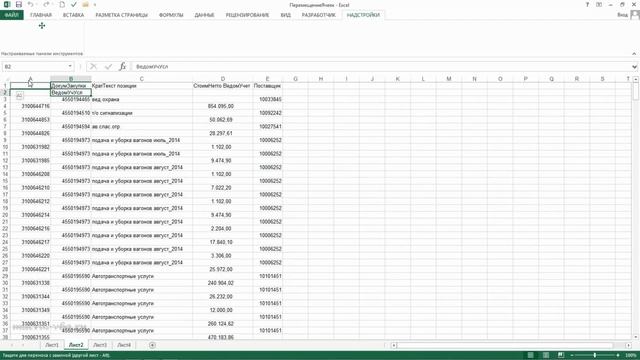This screenshot has width=640, height=360.
Task: Select column M header
Action: tap(449, 79)
